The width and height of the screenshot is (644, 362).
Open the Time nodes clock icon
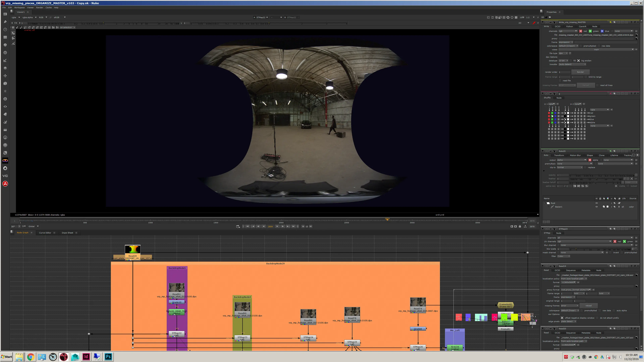tap(5, 29)
